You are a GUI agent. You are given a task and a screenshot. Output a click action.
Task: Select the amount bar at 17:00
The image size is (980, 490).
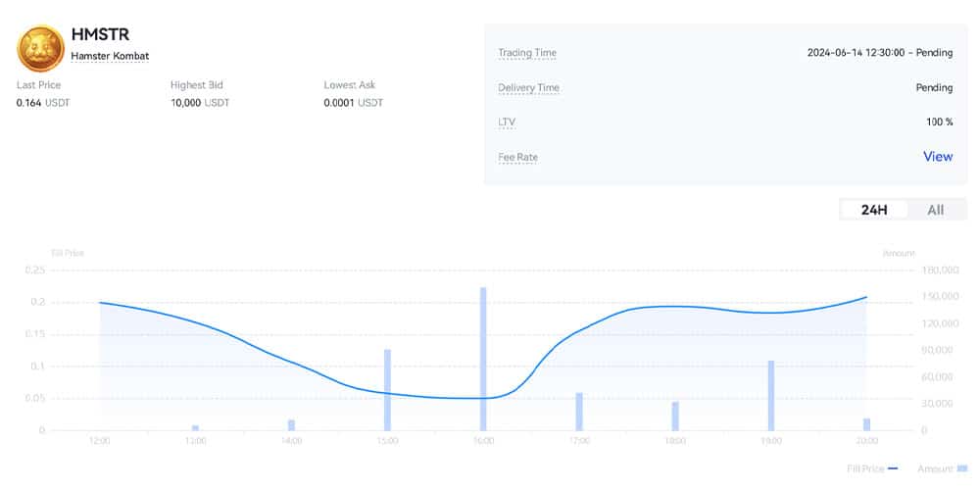(x=579, y=411)
